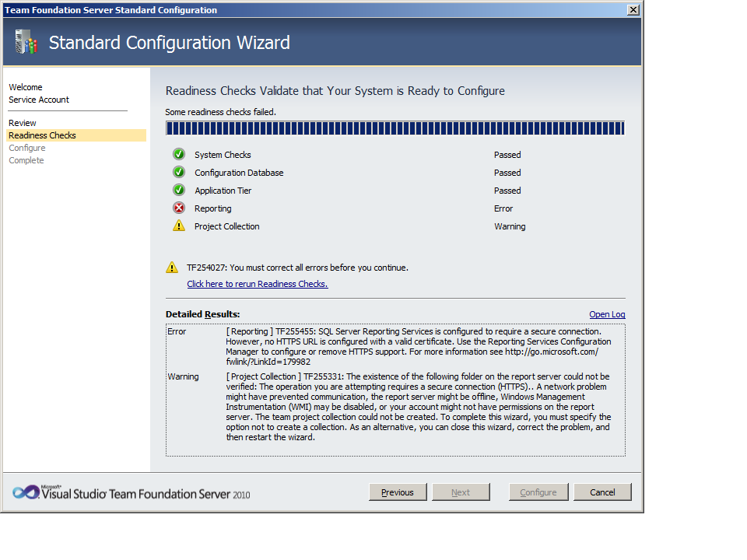This screenshot has width=747, height=560.
Task: Click the Standard Configuration Wizard title
Action: [x=169, y=43]
